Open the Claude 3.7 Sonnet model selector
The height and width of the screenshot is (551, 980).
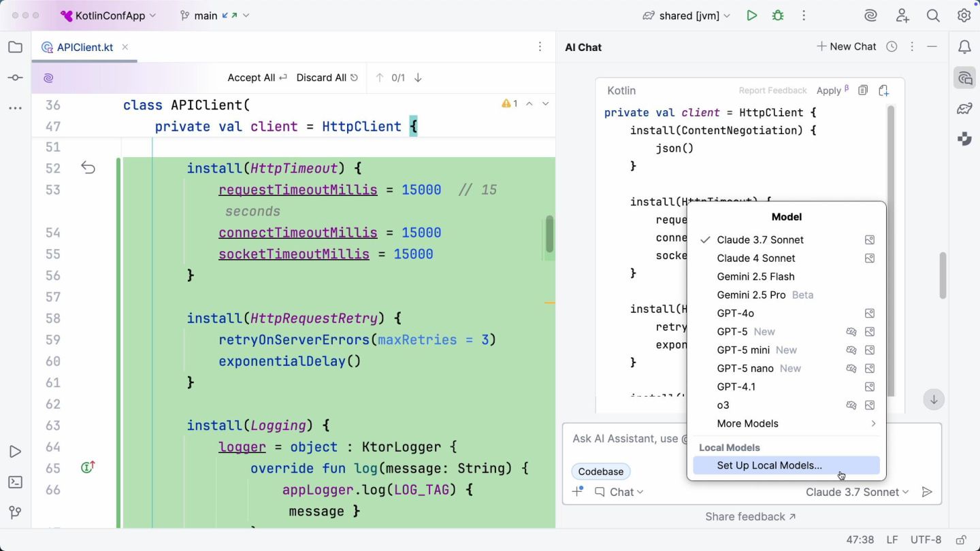pos(857,492)
